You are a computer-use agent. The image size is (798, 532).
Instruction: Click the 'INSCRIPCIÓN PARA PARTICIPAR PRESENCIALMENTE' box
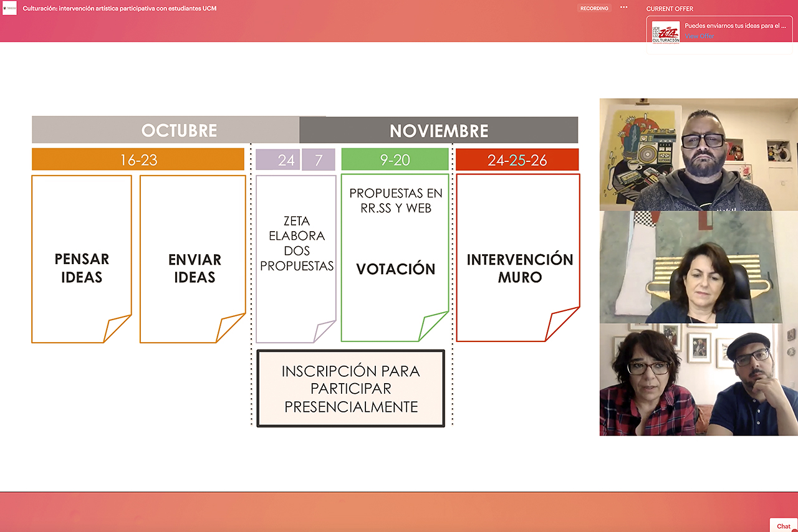[351, 389]
